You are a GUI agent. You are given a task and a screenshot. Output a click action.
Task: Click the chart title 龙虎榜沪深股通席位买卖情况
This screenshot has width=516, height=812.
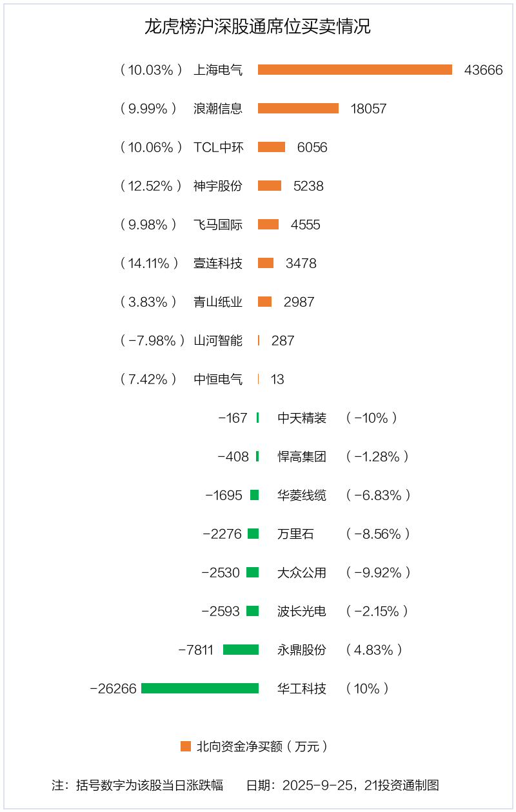pyautogui.click(x=257, y=27)
